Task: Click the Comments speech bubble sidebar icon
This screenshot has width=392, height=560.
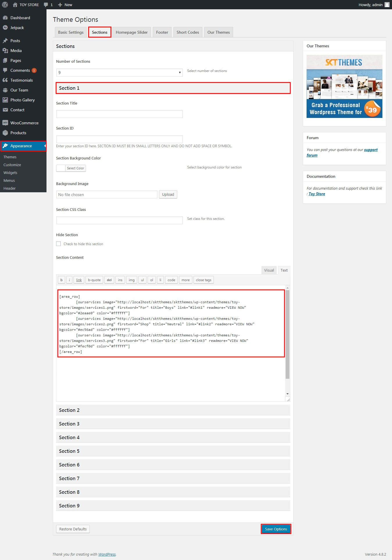Action: (5, 70)
